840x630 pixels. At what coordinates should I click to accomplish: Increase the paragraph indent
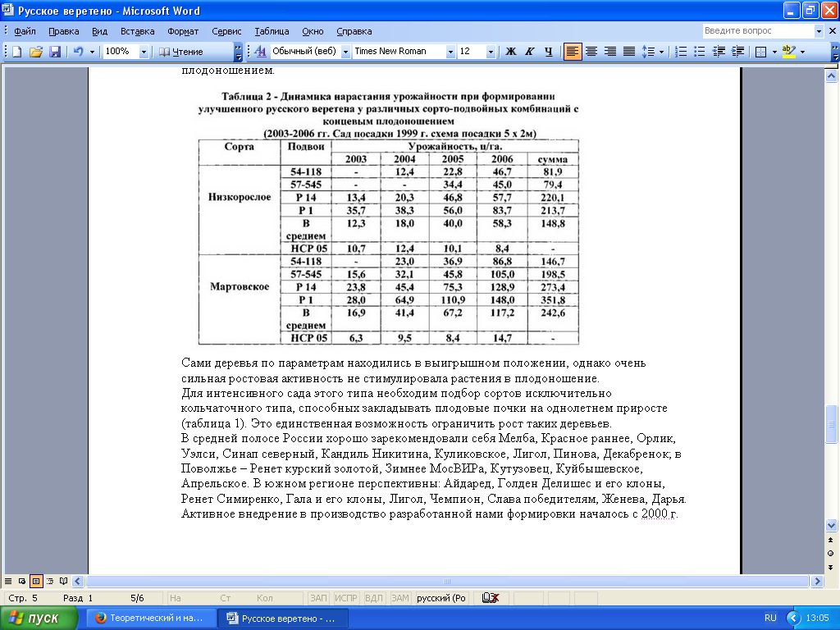pos(737,52)
